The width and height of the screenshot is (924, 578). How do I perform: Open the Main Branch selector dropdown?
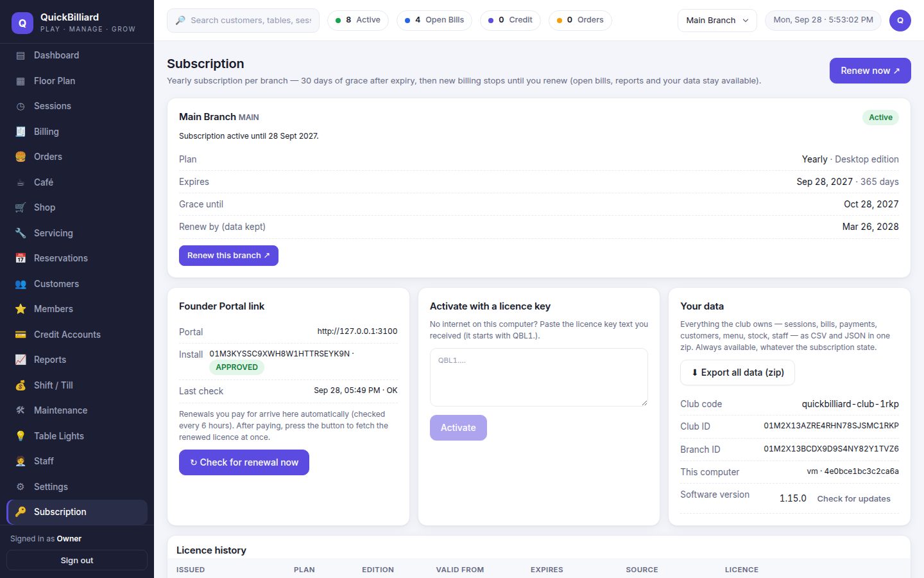pos(717,21)
